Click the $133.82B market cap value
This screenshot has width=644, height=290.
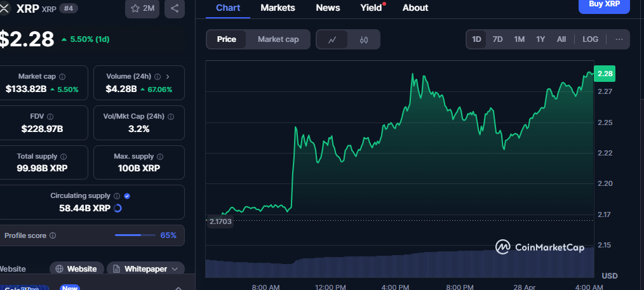26,89
